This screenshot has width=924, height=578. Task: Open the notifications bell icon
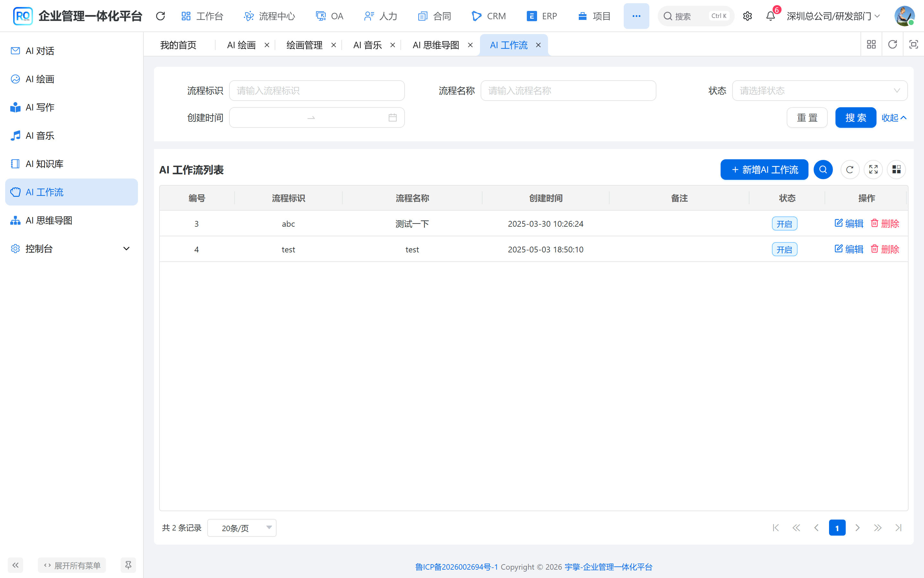(771, 16)
